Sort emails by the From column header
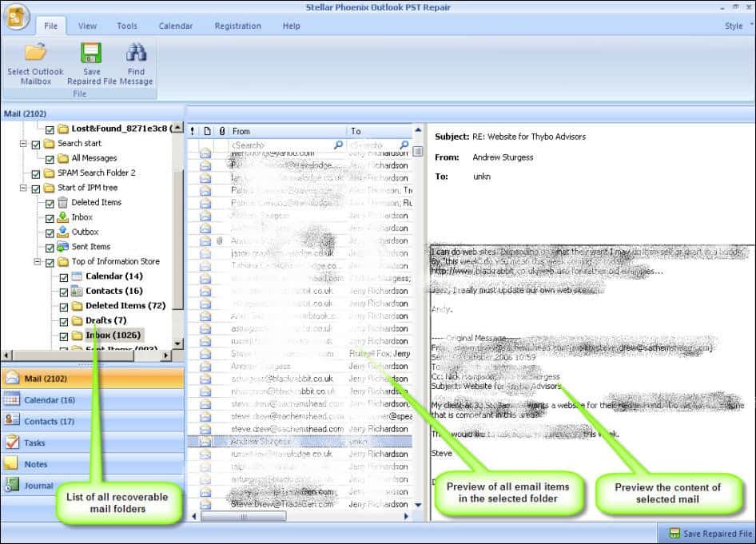This screenshot has width=756, height=544. (287, 131)
